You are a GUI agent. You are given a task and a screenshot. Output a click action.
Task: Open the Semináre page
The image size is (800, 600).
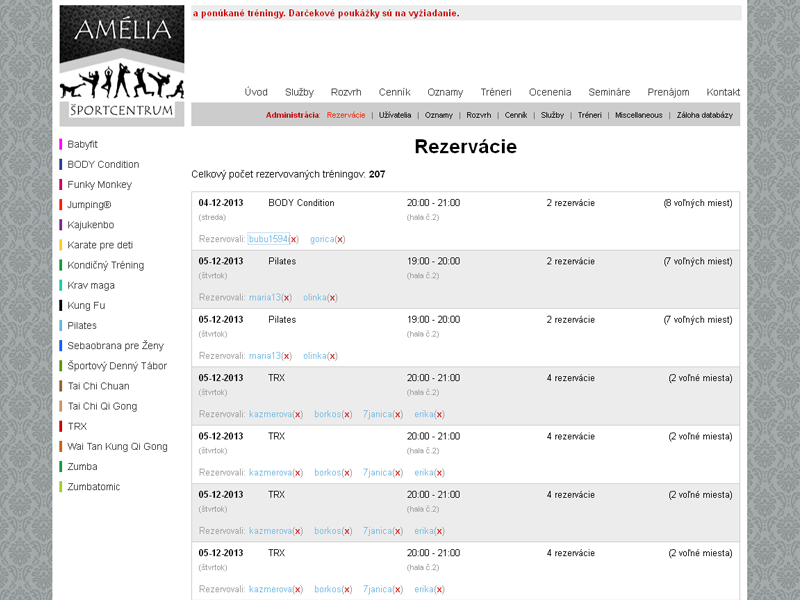(x=609, y=92)
